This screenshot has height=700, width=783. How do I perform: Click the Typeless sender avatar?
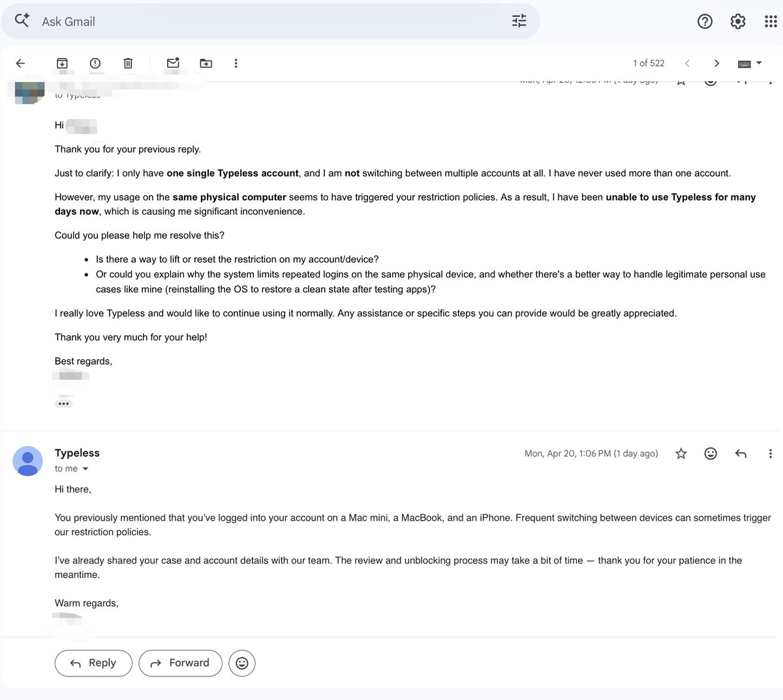27,461
